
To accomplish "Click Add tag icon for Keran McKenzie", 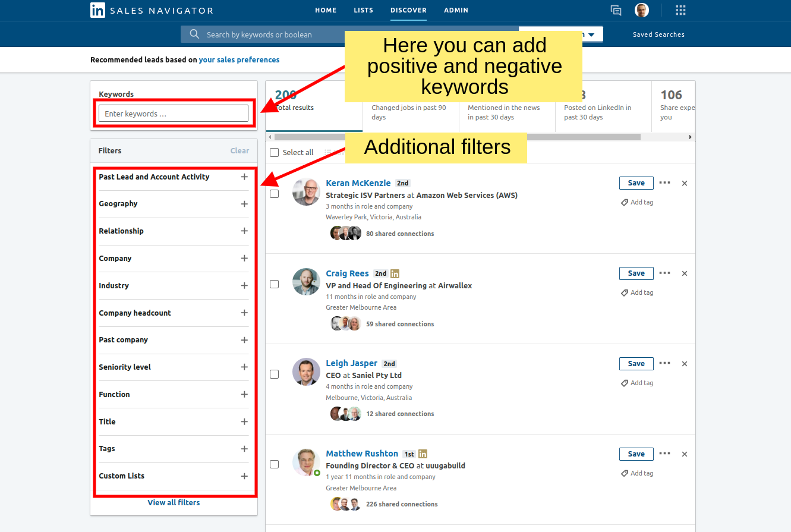I will [625, 203].
